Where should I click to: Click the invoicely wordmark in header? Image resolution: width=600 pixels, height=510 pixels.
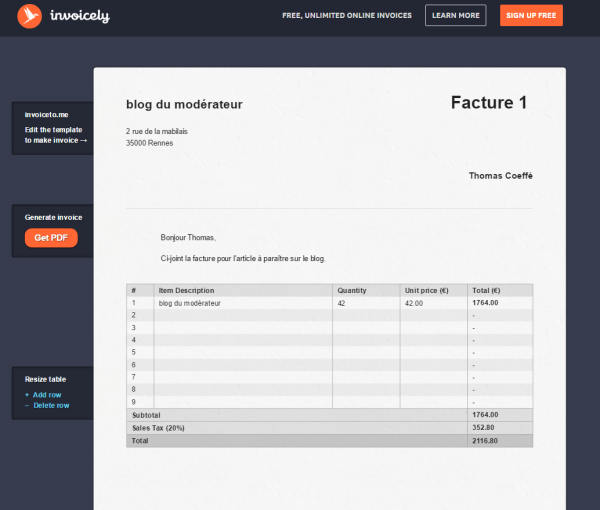tap(80, 16)
